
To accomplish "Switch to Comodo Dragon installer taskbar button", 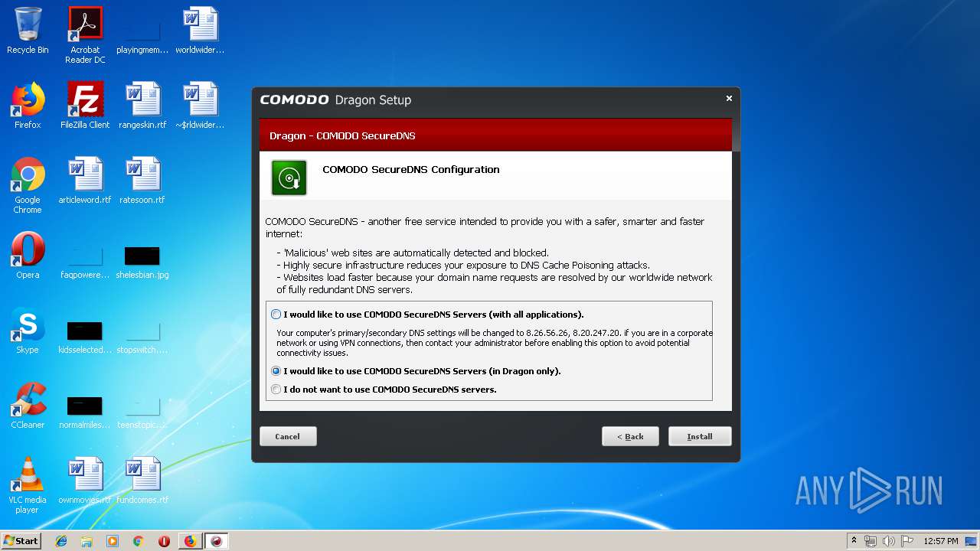I will 217,541.
